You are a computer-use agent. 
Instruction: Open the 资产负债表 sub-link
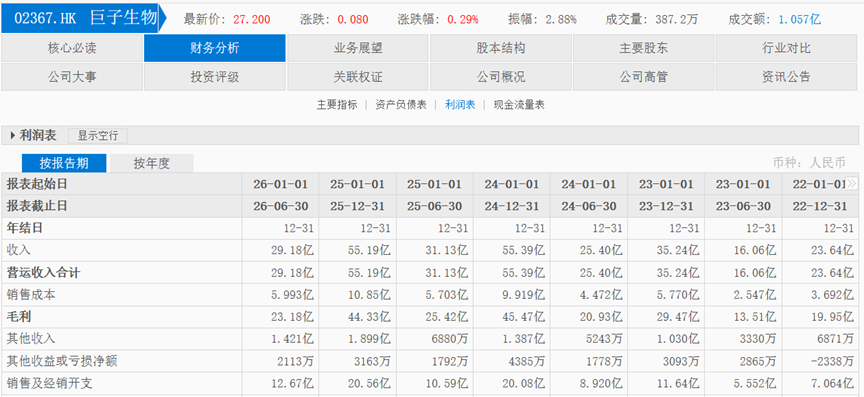[401, 105]
